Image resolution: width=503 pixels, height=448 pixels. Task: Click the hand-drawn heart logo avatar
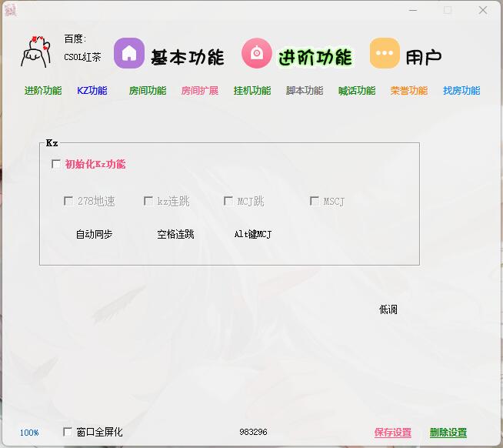pyautogui.click(x=35, y=51)
